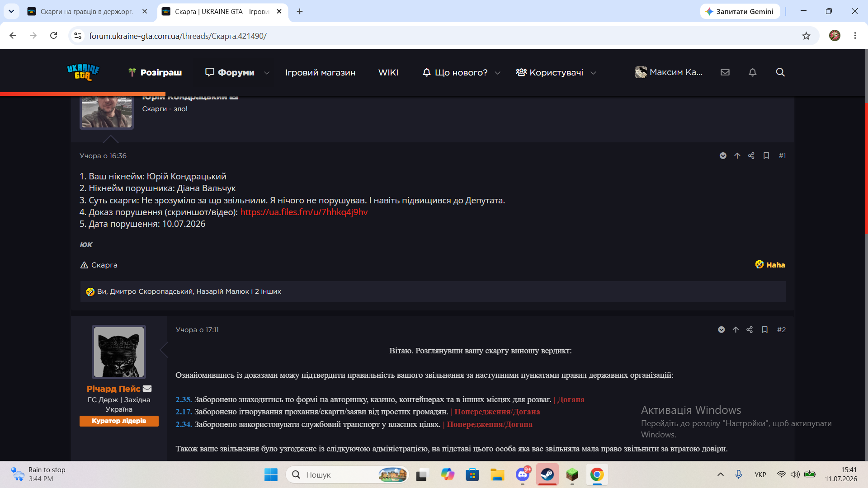
Task: Jump up using post #1 arrow icon
Action: coord(737,155)
